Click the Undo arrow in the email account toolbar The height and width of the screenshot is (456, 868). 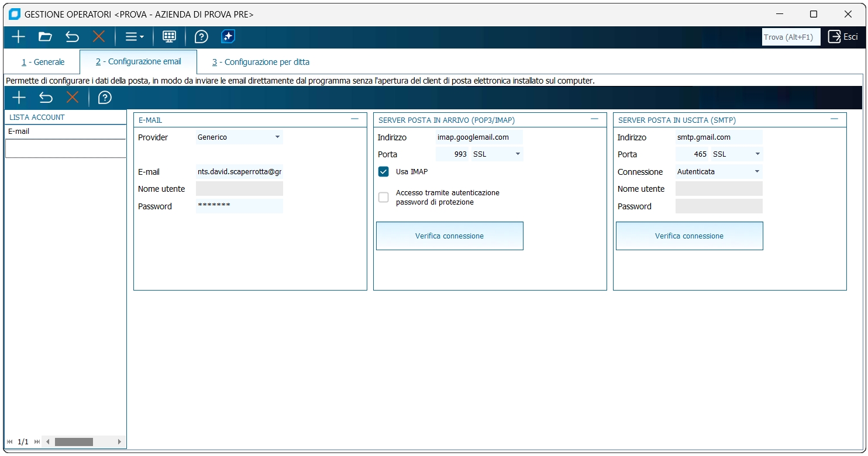[x=46, y=98]
